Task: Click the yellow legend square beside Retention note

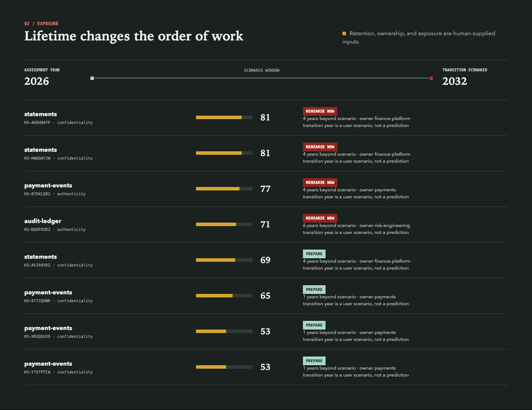Action: [x=344, y=33]
